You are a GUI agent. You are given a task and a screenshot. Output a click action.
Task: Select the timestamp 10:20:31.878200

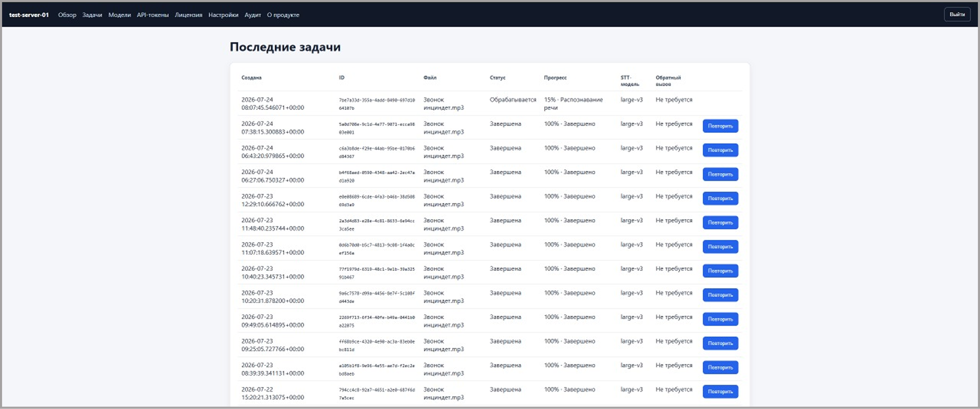(273, 301)
